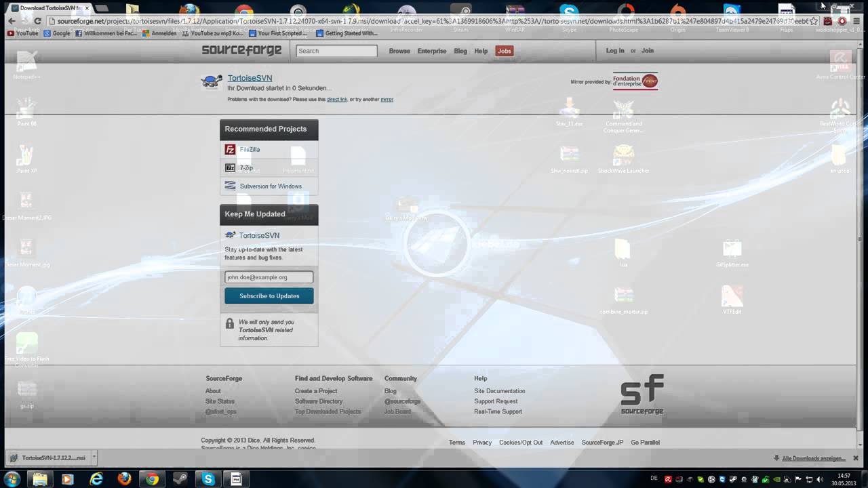The image size is (868, 488).
Task: Open the Chrome menu button
Action: click(856, 21)
